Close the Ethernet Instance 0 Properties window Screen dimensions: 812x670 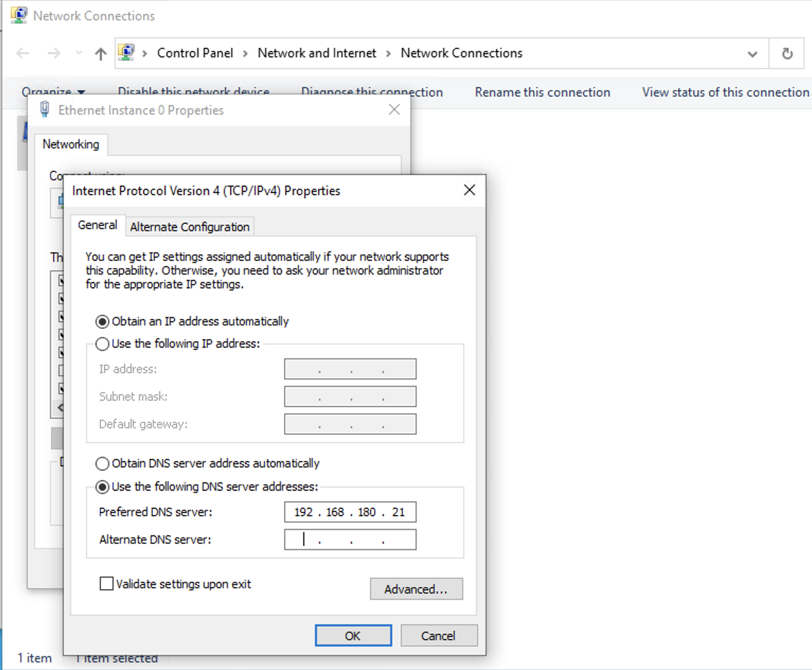tap(394, 110)
